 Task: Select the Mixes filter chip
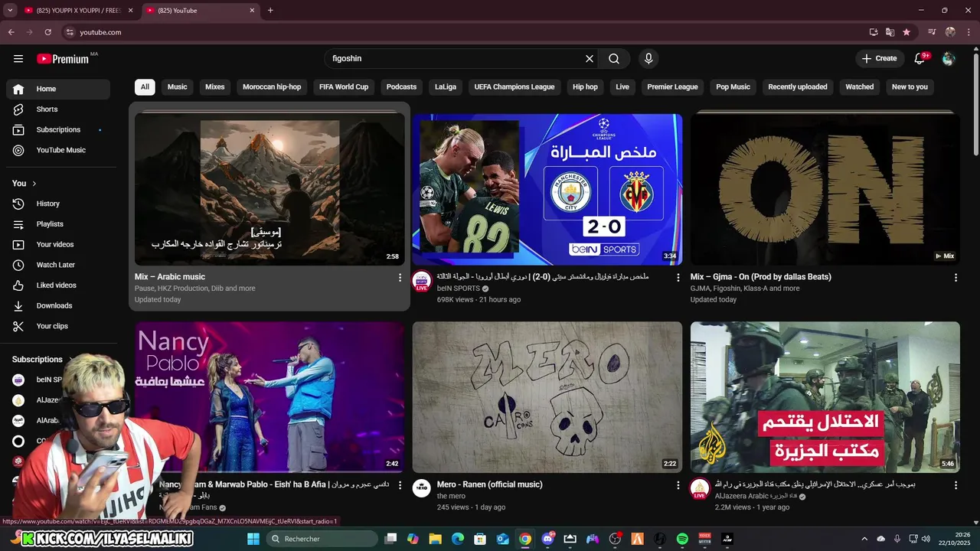coord(215,87)
